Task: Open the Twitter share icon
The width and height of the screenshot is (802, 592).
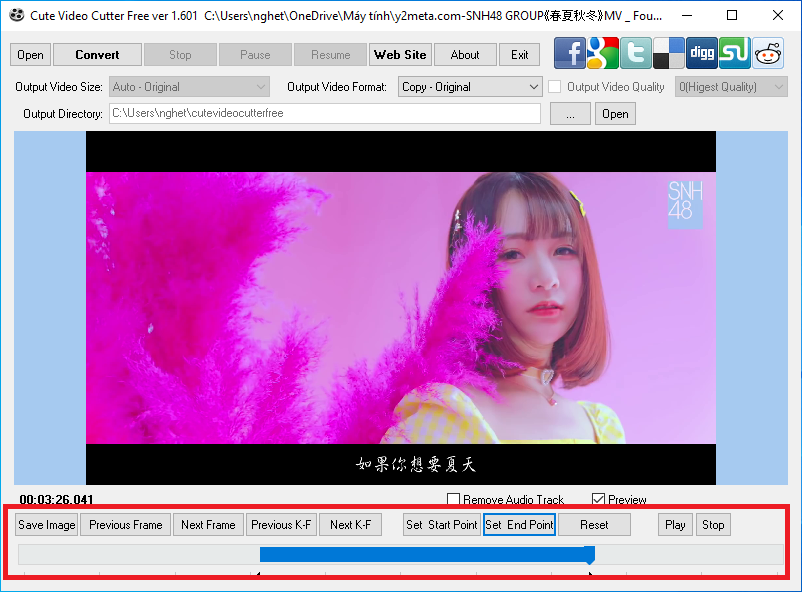Action: click(x=636, y=53)
